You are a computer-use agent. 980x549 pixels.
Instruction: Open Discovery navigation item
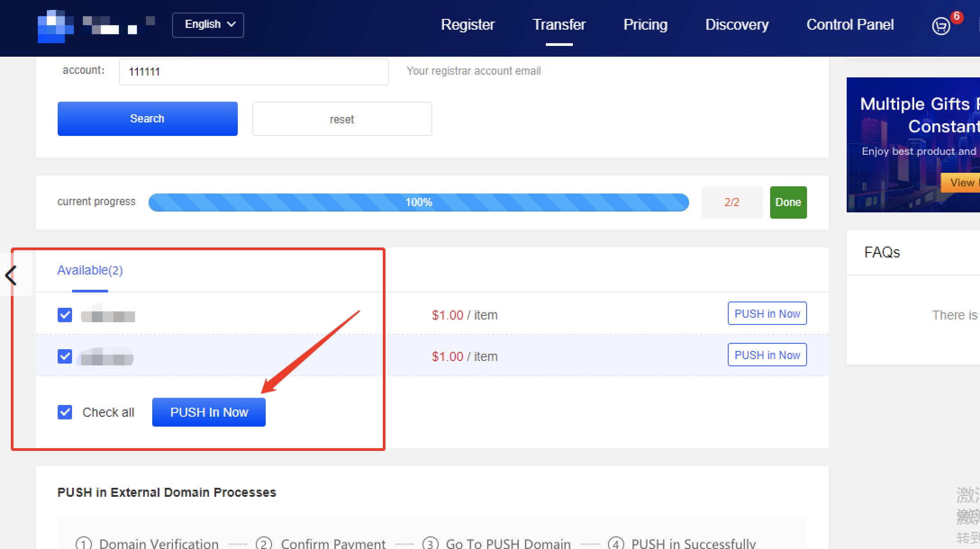click(737, 25)
